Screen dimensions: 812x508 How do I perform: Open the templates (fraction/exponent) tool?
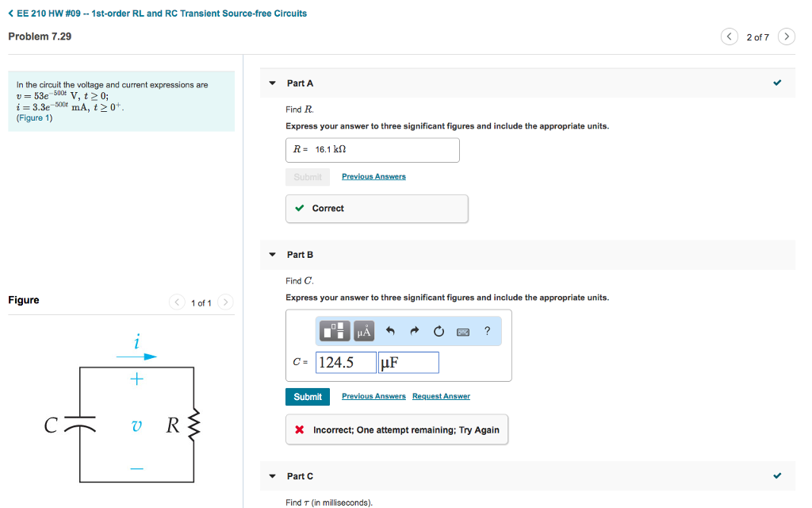336,331
